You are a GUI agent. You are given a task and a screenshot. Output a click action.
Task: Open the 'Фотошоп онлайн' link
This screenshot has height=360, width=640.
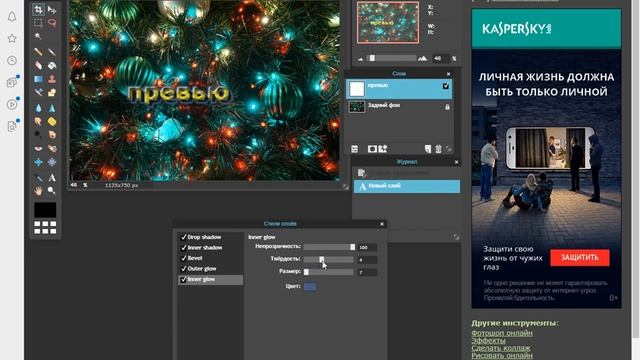(x=502, y=333)
